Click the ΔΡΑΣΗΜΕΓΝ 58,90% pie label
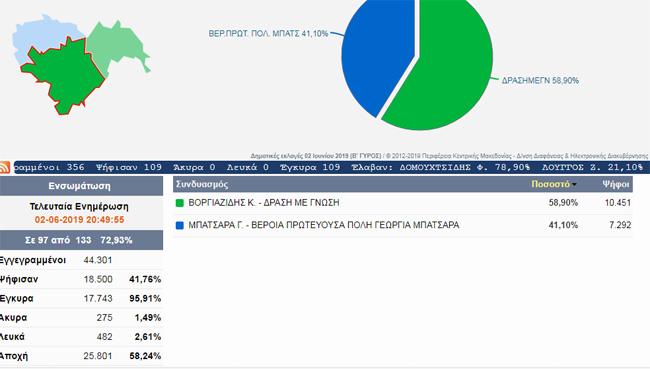The width and height of the screenshot is (650, 369). [540, 80]
